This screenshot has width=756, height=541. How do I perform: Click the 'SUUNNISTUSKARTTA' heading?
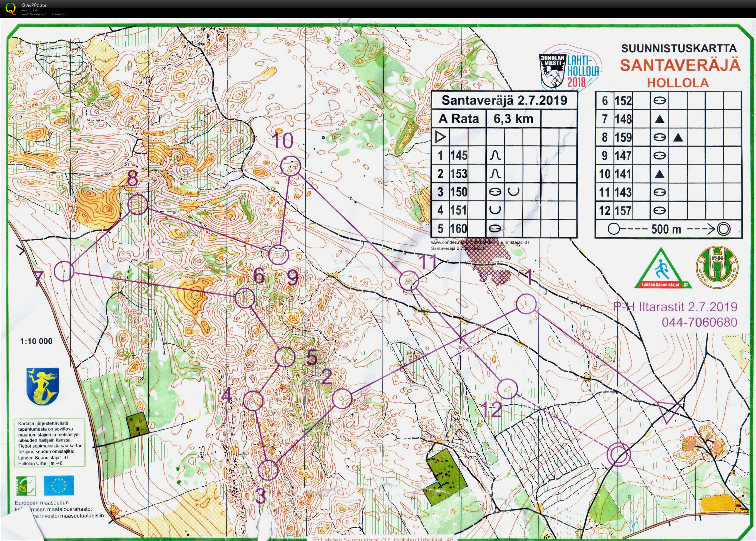[679, 48]
